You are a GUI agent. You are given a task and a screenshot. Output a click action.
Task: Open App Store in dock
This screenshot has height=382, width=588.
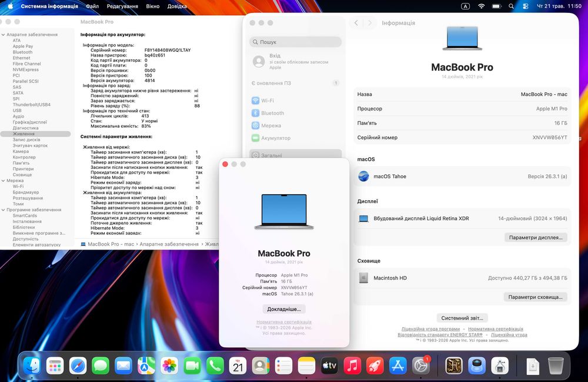[398, 365]
